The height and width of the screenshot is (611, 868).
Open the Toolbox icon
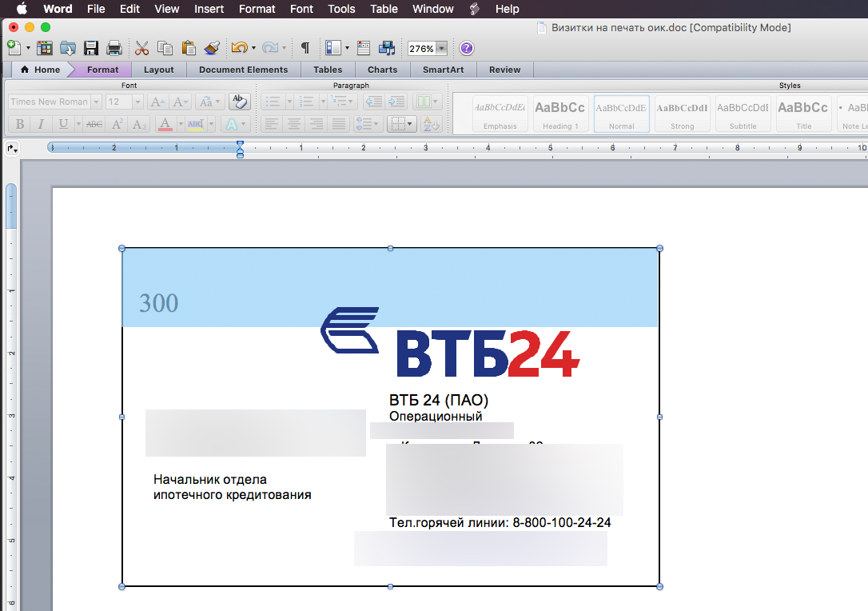click(x=364, y=48)
